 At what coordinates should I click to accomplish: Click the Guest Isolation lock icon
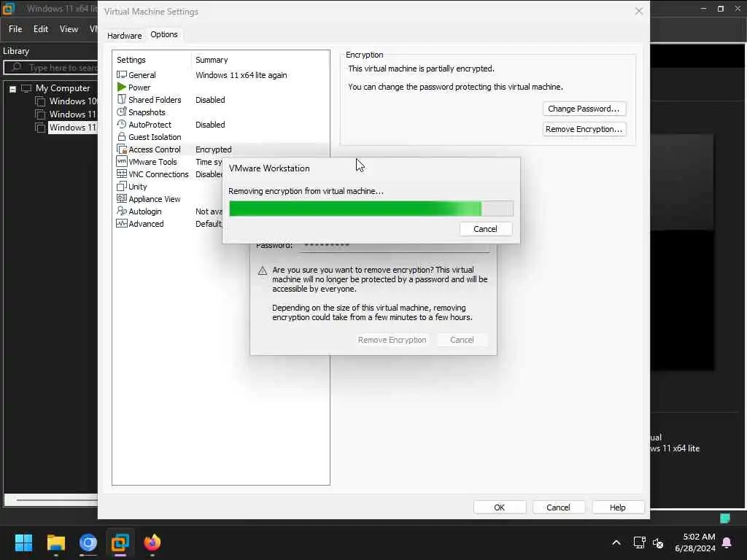coord(122,136)
